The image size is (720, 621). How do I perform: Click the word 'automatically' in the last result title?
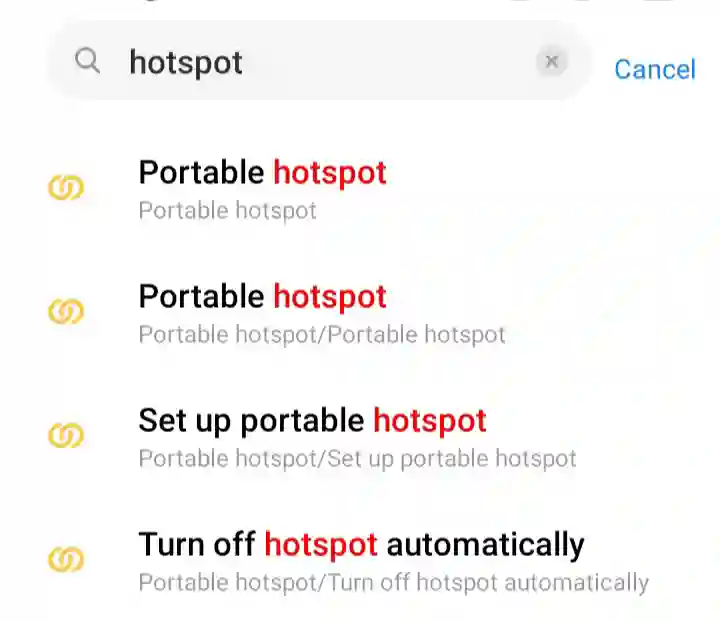[x=485, y=545]
